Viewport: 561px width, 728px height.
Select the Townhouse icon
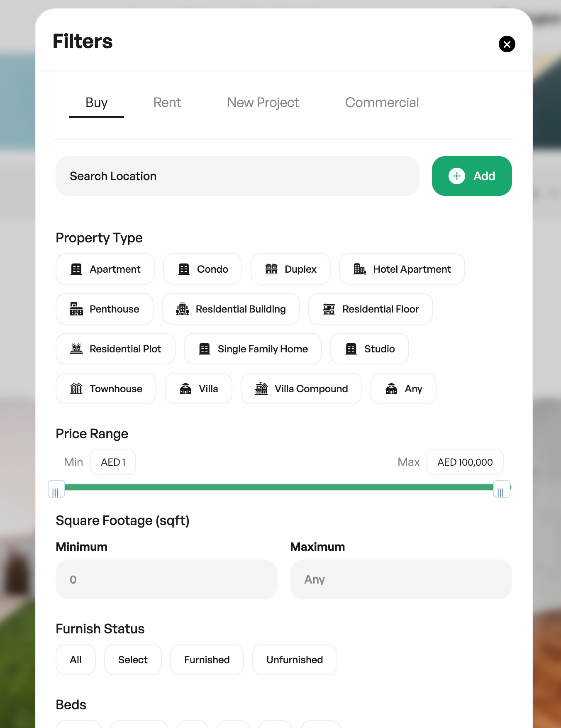(x=76, y=388)
